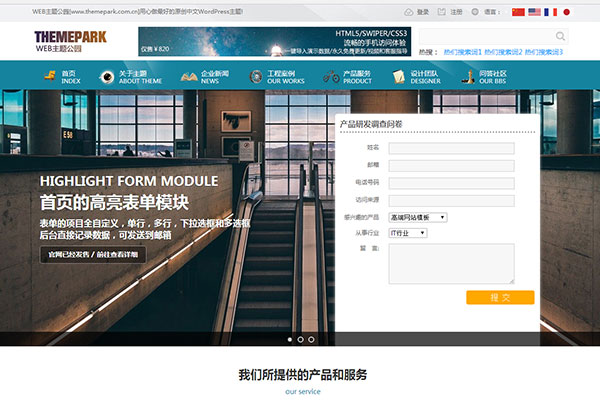The image size is (600, 400).
Task: Jump to the third carousel slide dot
Action: click(312, 340)
